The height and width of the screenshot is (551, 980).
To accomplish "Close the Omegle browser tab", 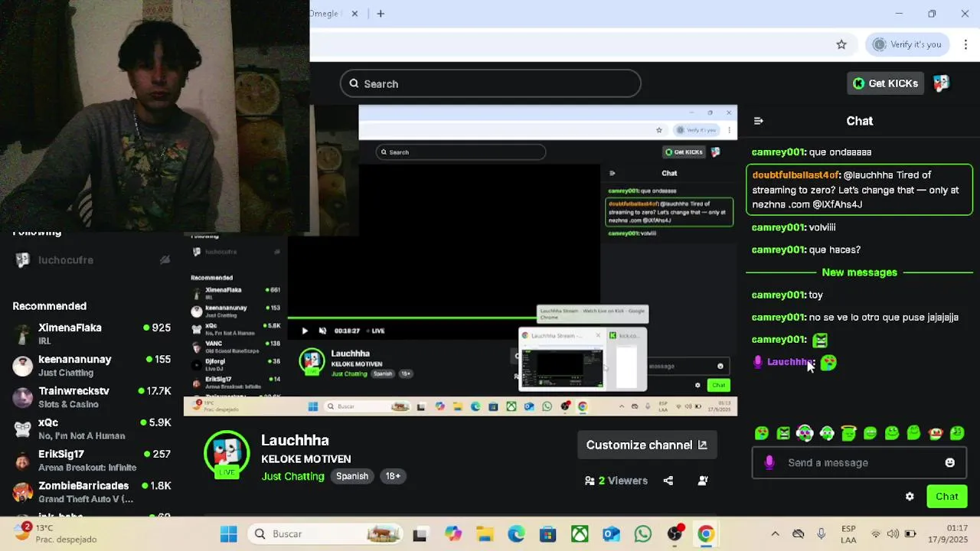I will coord(355,14).
